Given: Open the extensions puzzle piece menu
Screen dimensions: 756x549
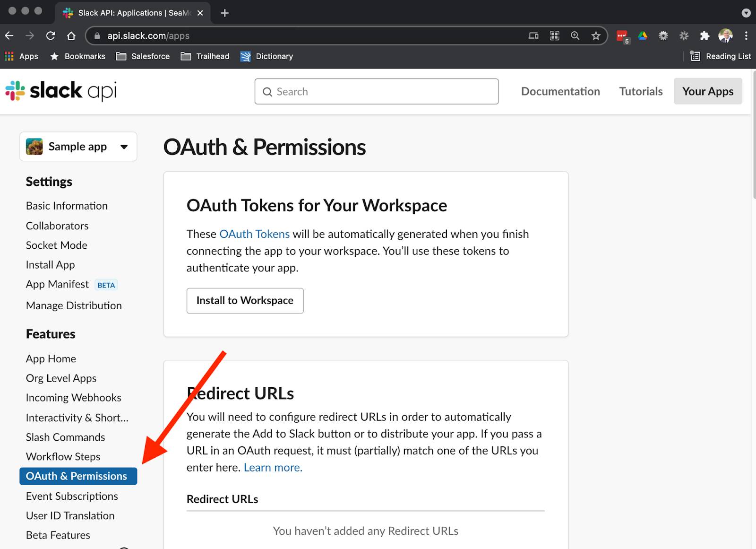Looking at the screenshot, I should click(x=704, y=35).
